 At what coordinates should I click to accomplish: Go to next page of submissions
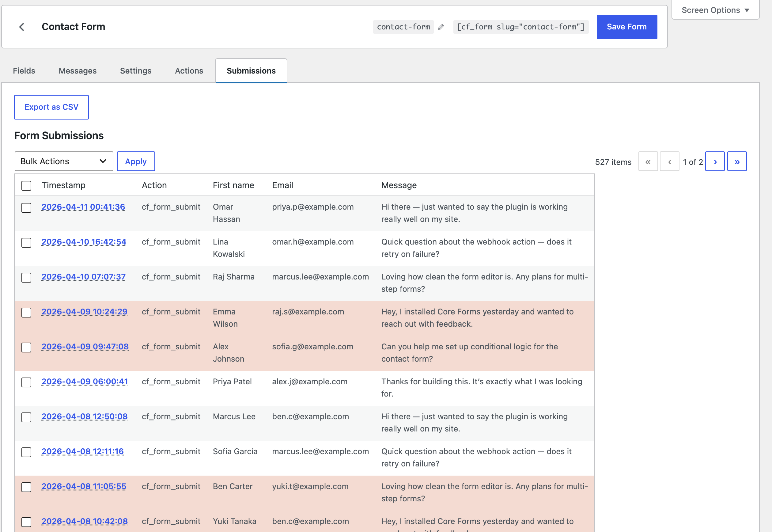pyautogui.click(x=715, y=162)
